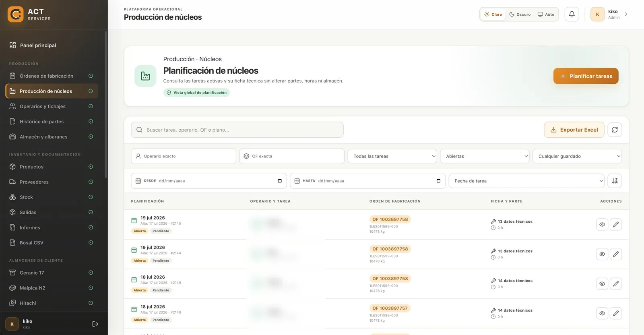Click the HASTA date field

(x=368, y=181)
